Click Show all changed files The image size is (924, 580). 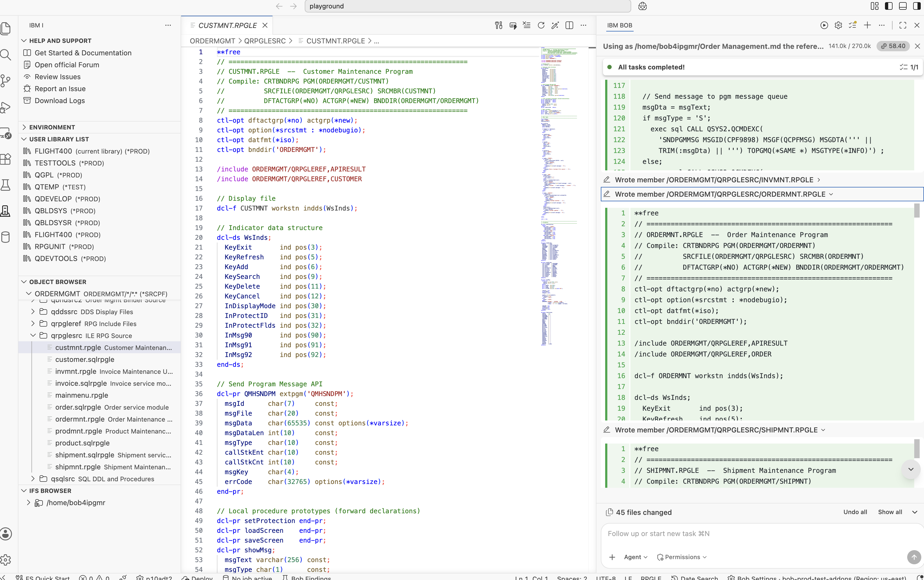[x=890, y=512]
